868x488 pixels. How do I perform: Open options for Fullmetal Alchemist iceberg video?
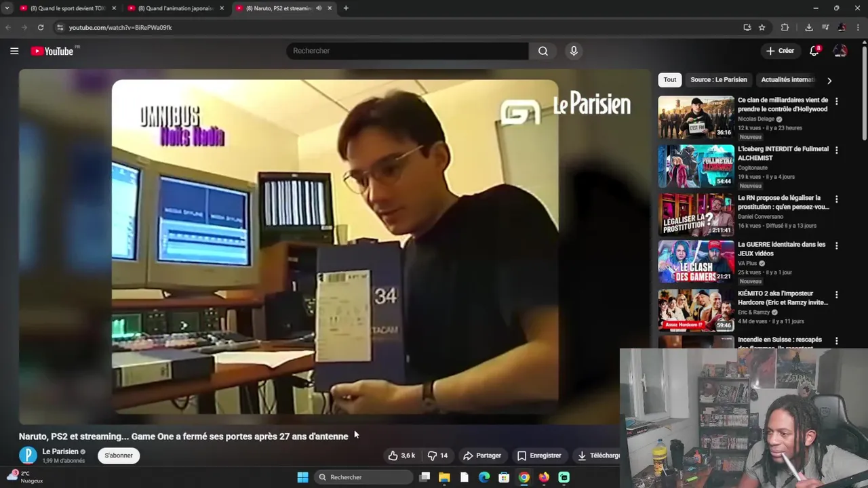pos(836,150)
